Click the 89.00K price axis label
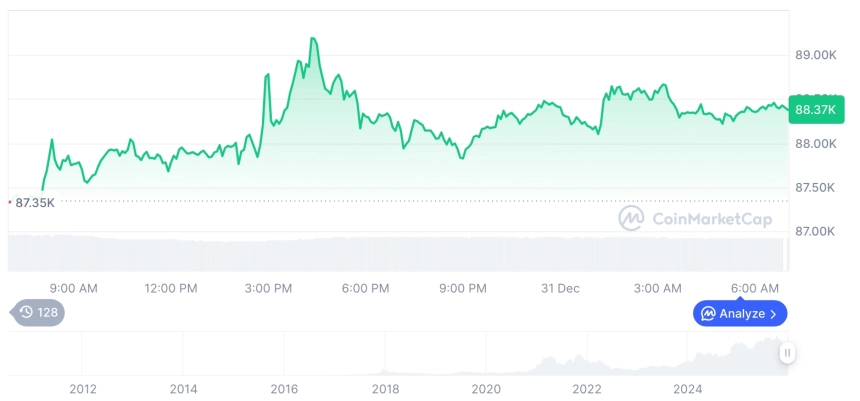Screen dimensions: 860x401 [x=815, y=55]
